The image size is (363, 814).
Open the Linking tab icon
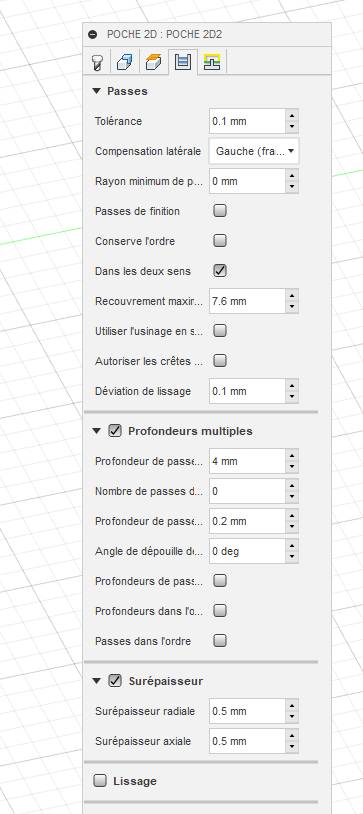pos(212,62)
